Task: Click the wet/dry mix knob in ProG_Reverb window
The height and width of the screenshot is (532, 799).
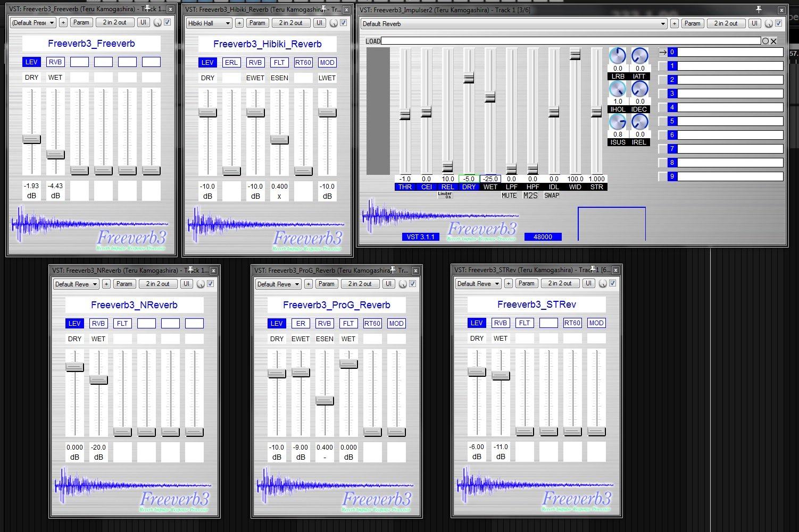Action: click(403, 284)
